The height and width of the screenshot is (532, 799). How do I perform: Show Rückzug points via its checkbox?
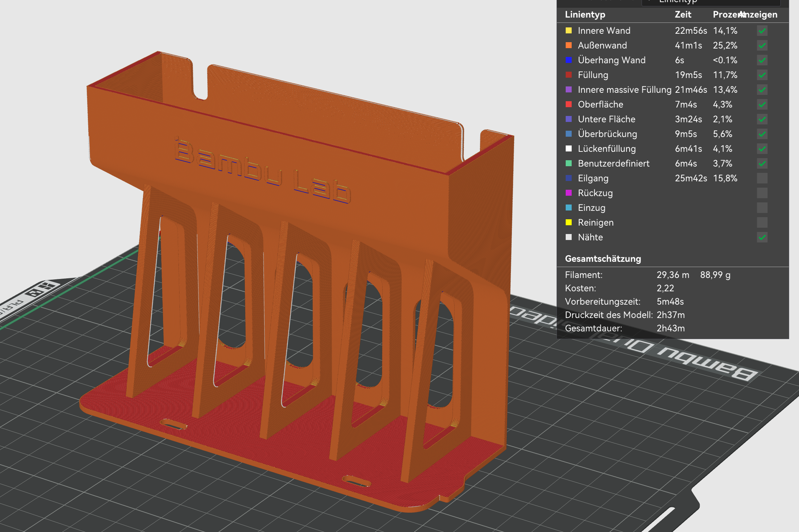(x=762, y=193)
